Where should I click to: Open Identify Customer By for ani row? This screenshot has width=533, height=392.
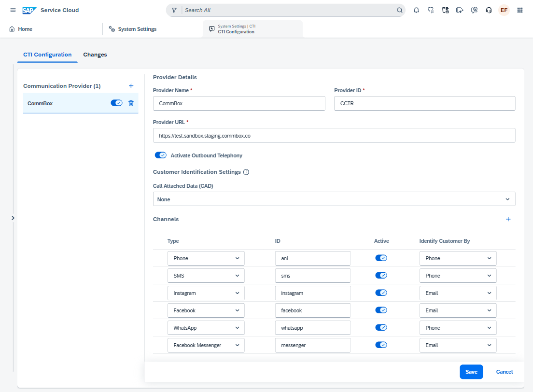458,258
